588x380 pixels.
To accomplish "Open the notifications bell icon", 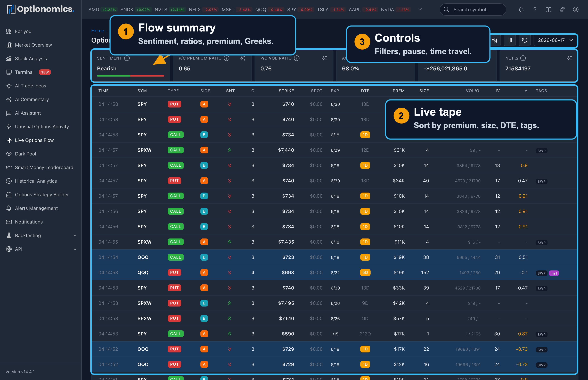I will tap(521, 10).
